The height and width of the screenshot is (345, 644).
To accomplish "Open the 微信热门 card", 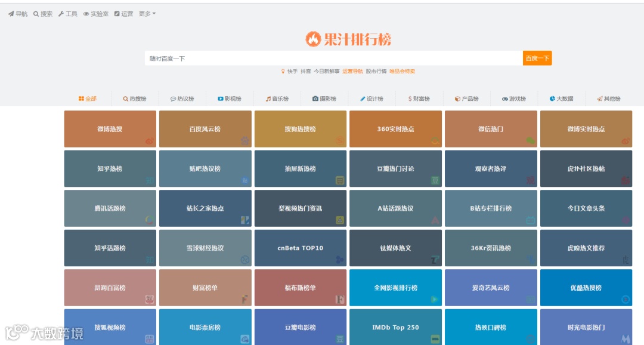I will click(491, 129).
